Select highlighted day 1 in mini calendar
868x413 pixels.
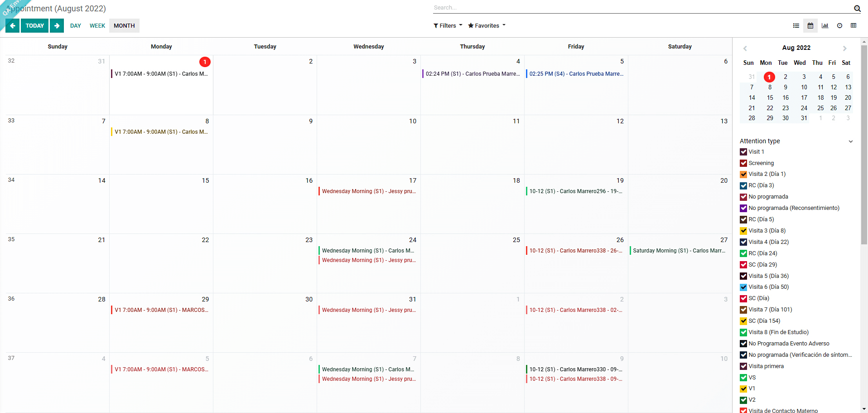point(769,77)
